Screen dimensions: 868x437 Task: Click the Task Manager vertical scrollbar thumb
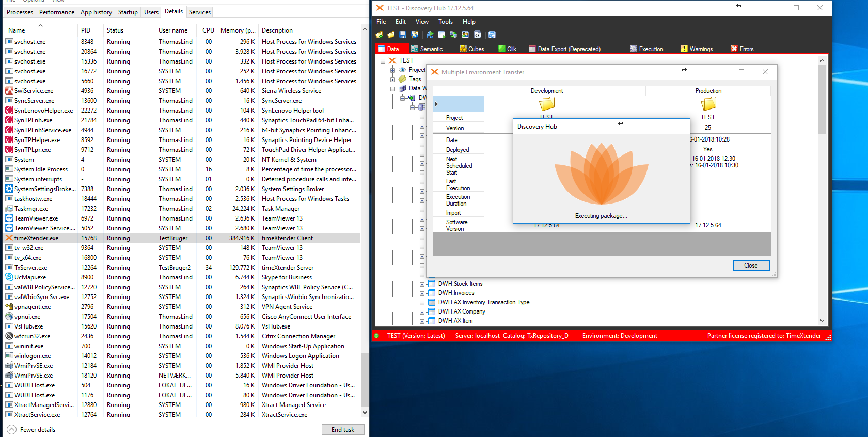click(365, 380)
